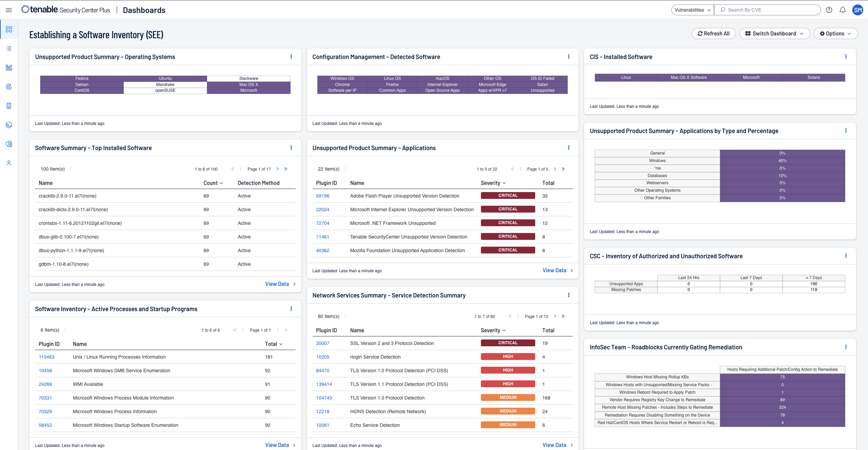Open the notifications bell
Screen dimensions: 868x450
842,10
